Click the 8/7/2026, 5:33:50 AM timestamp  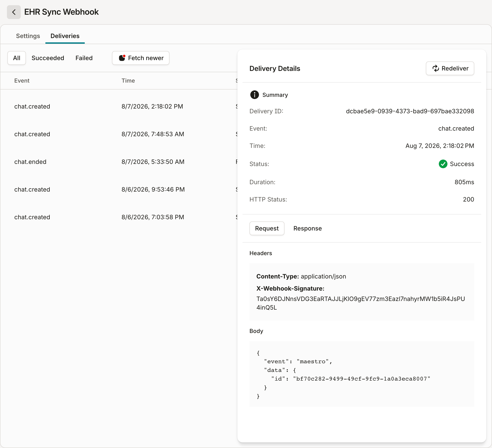(153, 162)
